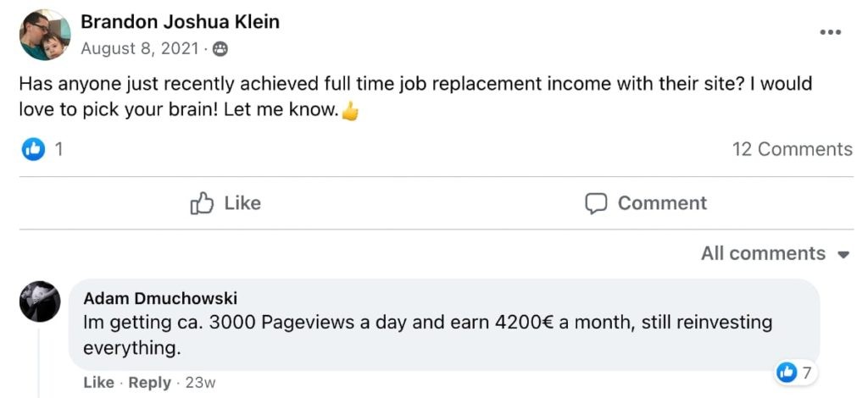868x398 pixels.
Task: Show the 12 Comments list
Action: pos(792,150)
